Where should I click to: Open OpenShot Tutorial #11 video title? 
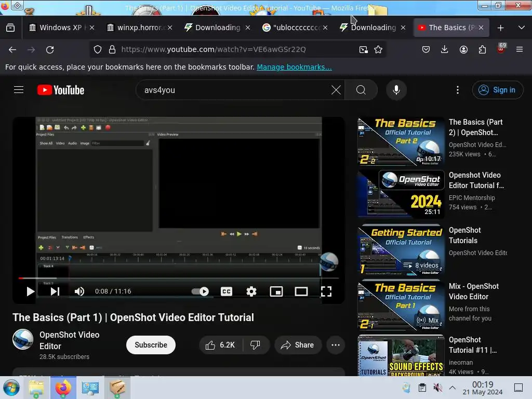point(473,345)
